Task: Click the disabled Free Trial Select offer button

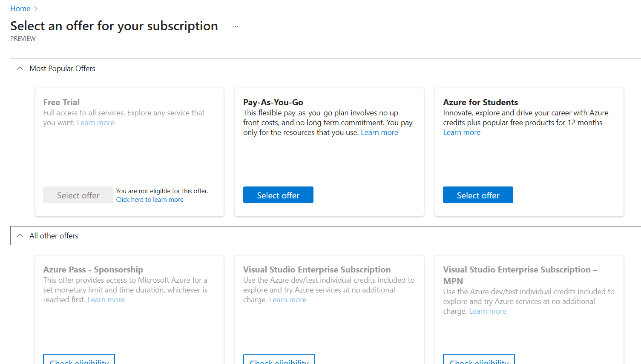Action: 78,195
